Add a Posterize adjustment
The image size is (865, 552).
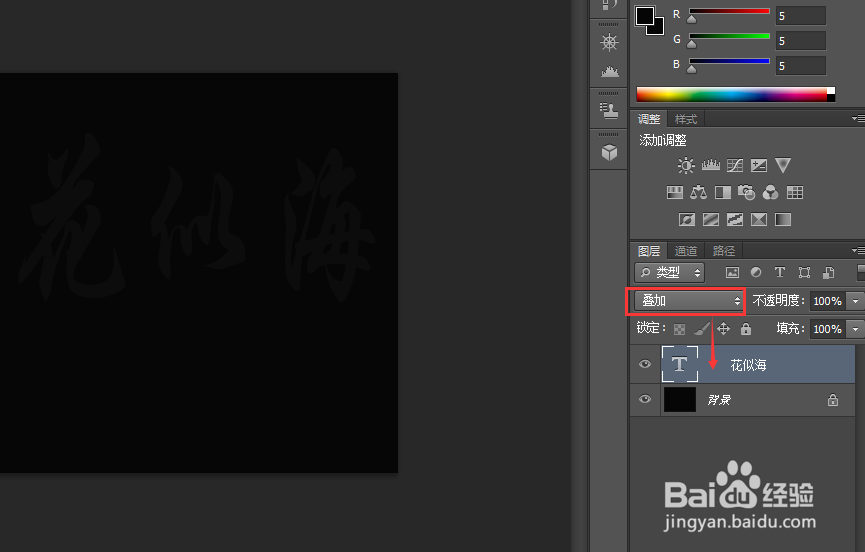pyautogui.click(x=711, y=219)
